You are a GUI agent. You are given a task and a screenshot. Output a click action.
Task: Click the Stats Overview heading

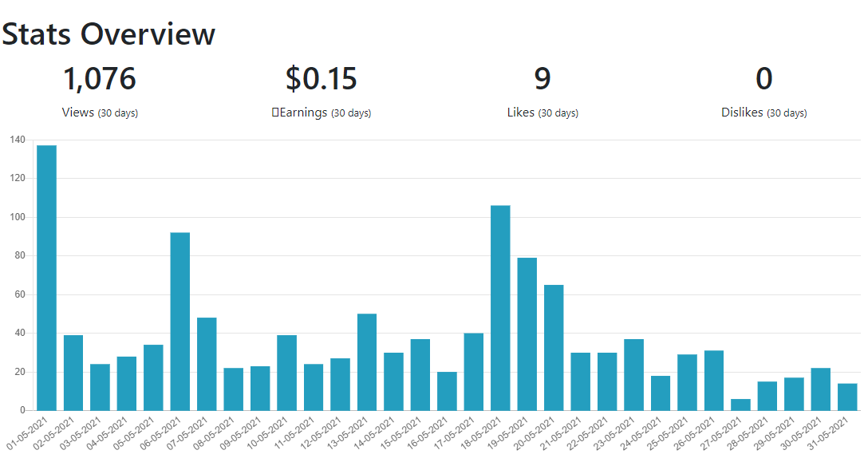108,34
